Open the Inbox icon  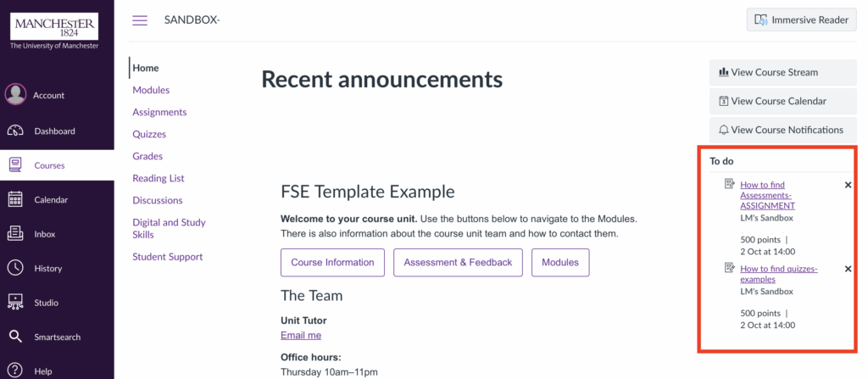click(x=15, y=234)
